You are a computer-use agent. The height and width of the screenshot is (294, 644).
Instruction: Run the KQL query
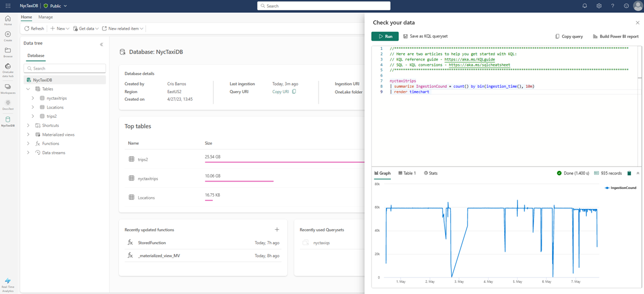point(385,36)
